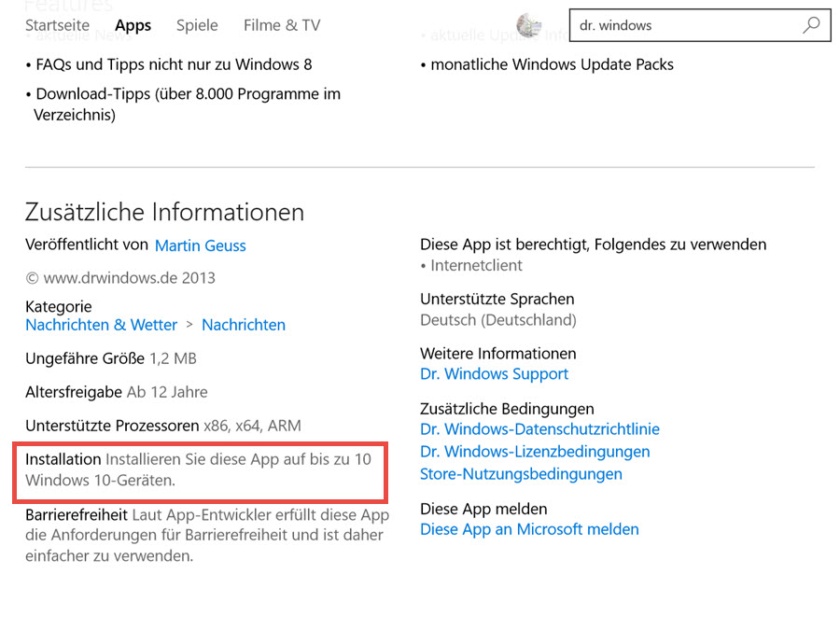Select the Apps tab
The height and width of the screenshot is (630, 840).
(x=133, y=25)
